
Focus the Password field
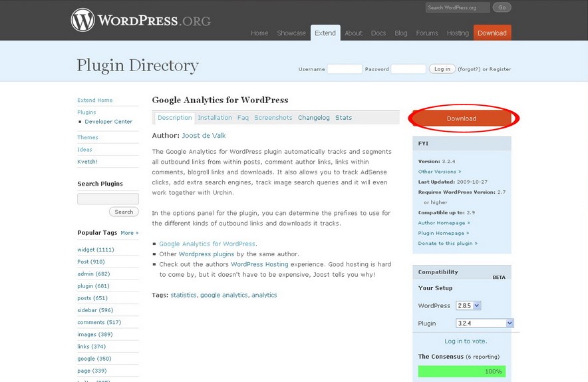408,69
